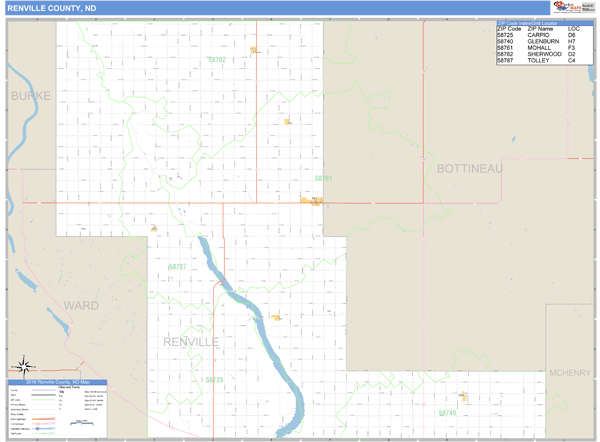
Task: Click the legend title 2016 Renville County Map
Action: tap(58, 383)
